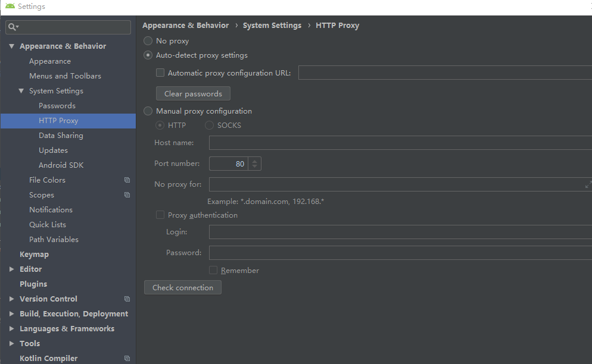Enable the Proxy authentication checkbox
The image size is (592, 364).
(x=160, y=215)
